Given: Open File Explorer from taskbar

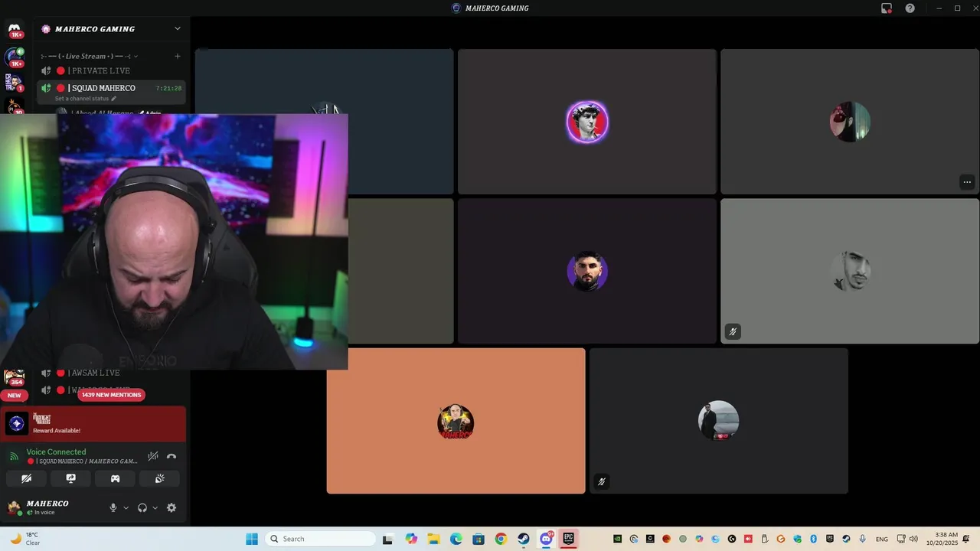Looking at the screenshot, I should pos(433,539).
